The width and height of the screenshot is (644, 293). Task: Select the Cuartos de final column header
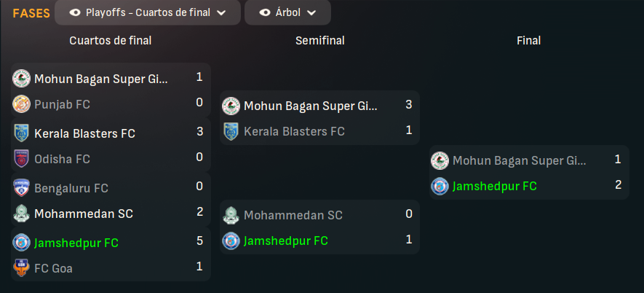[111, 41]
